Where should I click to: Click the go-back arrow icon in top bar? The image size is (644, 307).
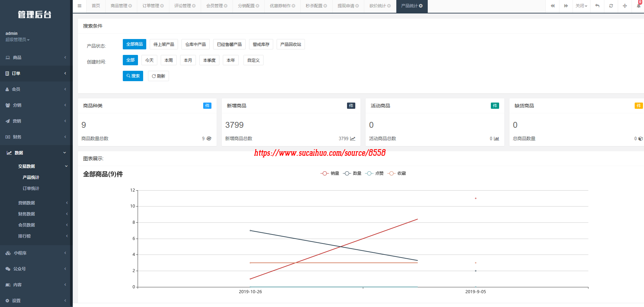pos(597,6)
